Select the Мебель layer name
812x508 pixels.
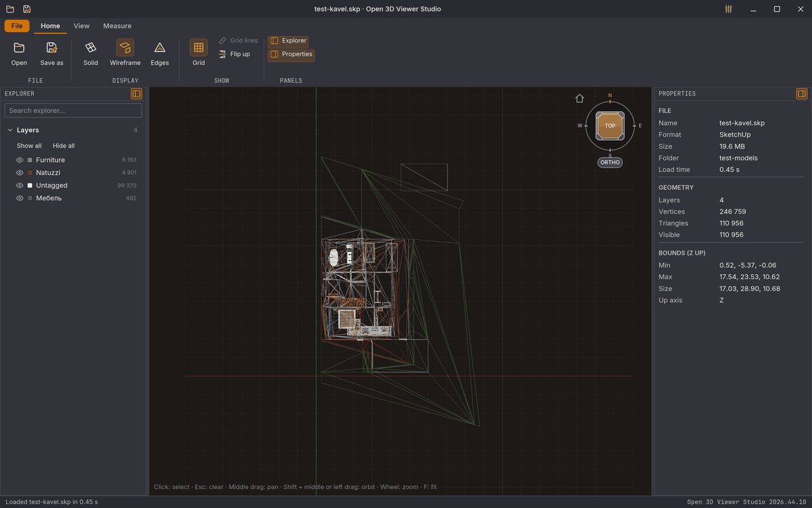(x=49, y=198)
